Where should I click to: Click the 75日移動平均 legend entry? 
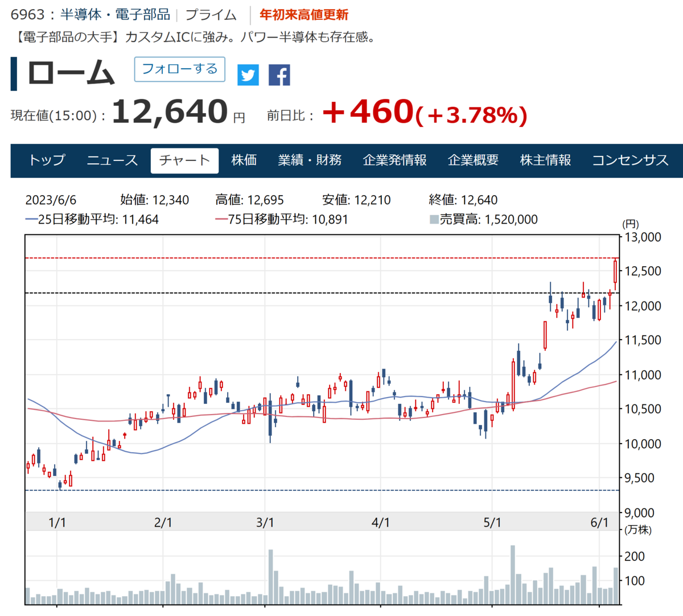click(x=282, y=220)
